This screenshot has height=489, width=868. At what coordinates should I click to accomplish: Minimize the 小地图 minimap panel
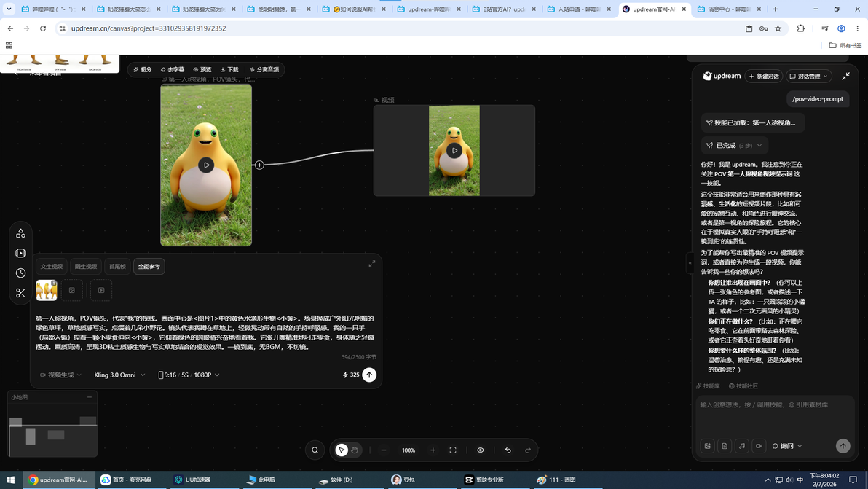click(89, 397)
